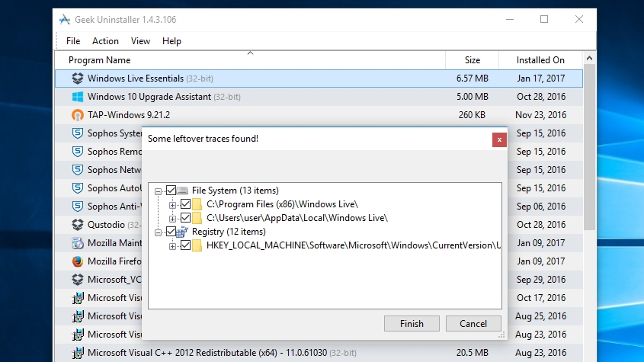Open the View menu
644x362 pixels.
[140, 41]
